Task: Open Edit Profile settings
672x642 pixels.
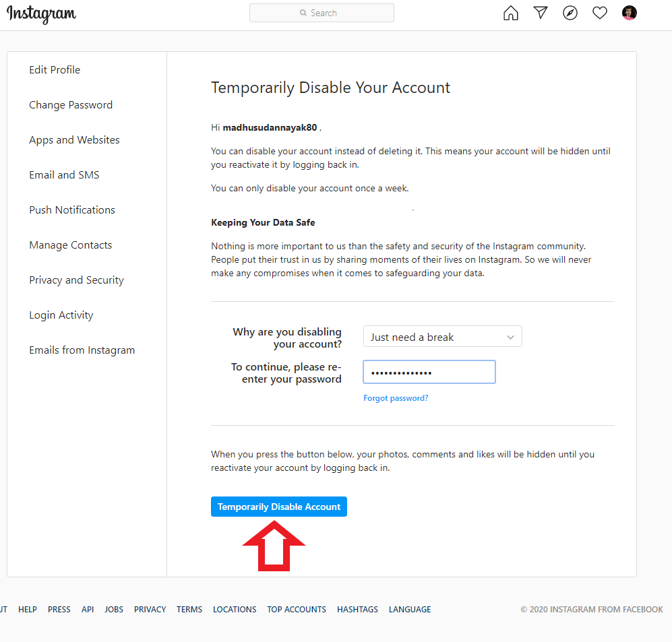Action: tap(55, 70)
